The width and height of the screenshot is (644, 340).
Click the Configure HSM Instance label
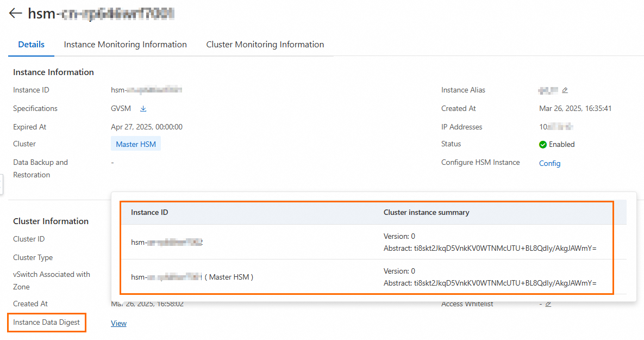coord(480,163)
